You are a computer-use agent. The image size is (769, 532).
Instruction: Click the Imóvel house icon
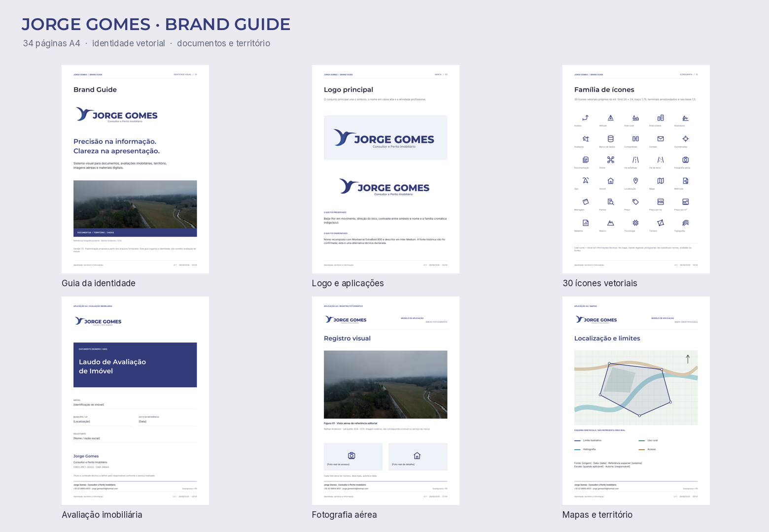pos(610,181)
